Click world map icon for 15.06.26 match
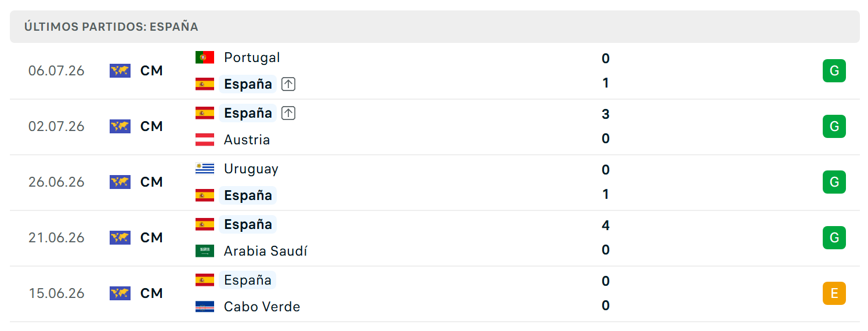This screenshot has height=331, width=868. click(x=120, y=293)
